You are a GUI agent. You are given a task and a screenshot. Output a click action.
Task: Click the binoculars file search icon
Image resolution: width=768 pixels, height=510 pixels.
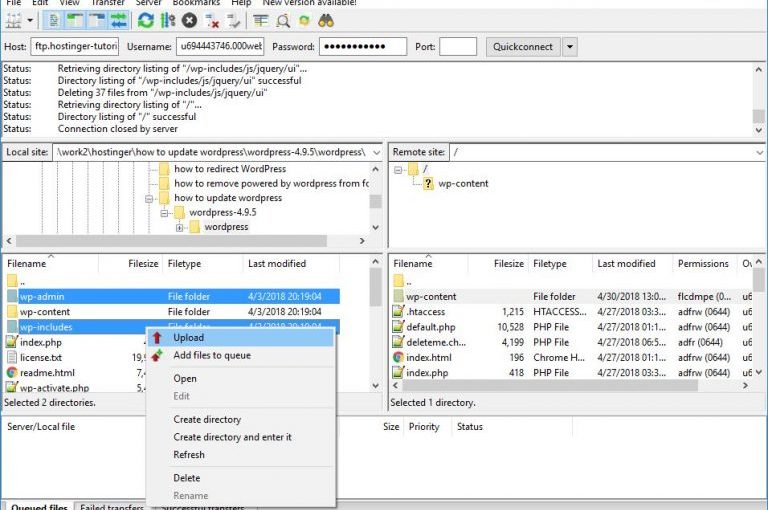pyautogui.click(x=326, y=20)
